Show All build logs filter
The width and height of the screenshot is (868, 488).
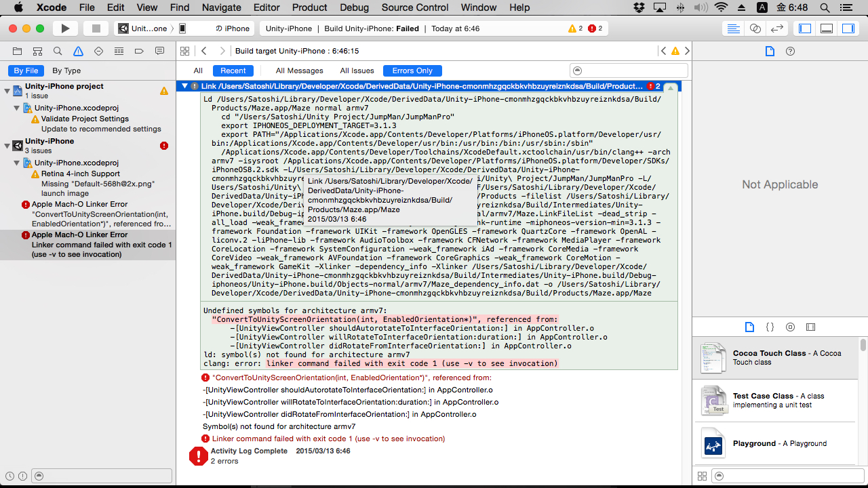point(198,70)
